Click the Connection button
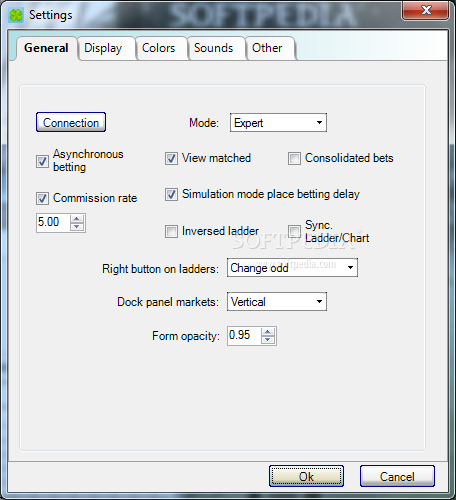The height and width of the screenshot is (500, 456). pos(71,122)
